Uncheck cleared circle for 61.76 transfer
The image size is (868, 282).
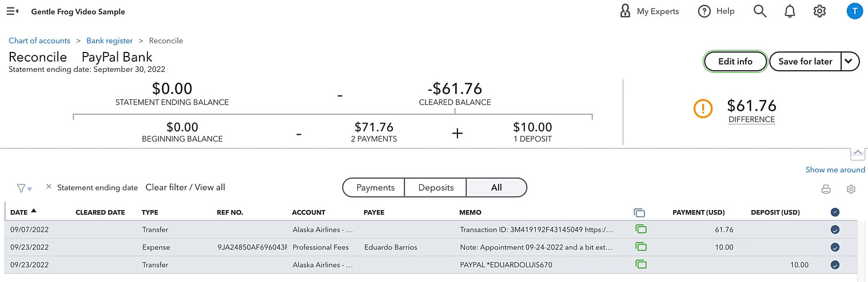point(835,229)
